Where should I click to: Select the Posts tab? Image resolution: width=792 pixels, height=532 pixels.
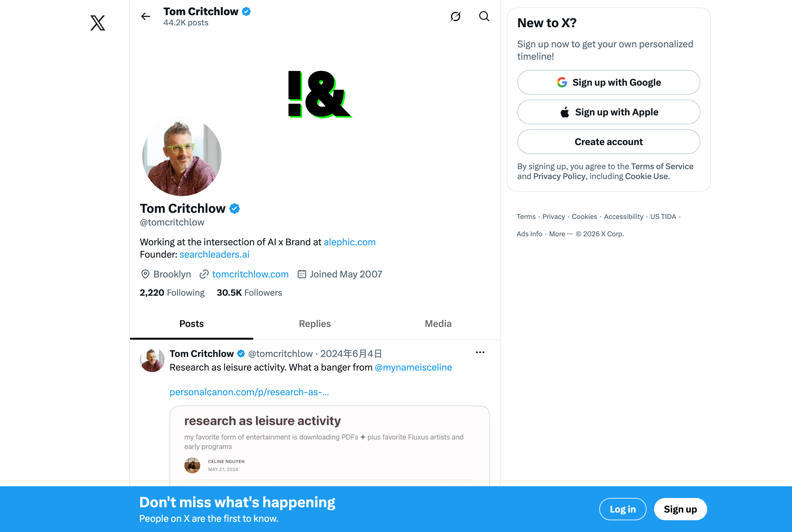click(192, 324)
